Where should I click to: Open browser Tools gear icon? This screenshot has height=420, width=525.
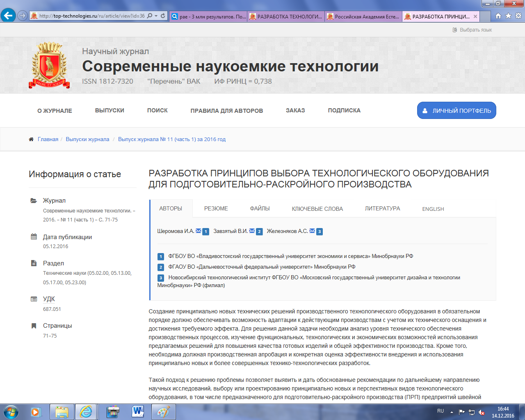518,16
